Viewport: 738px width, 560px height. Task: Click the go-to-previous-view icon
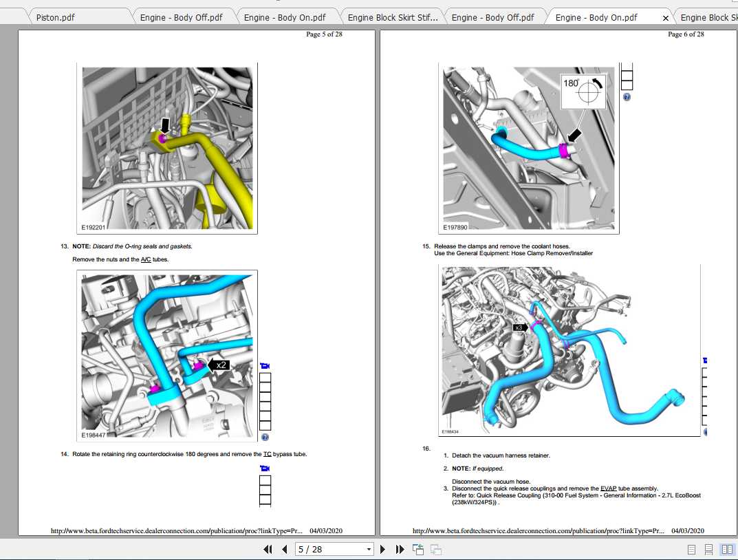pos(418,549)
